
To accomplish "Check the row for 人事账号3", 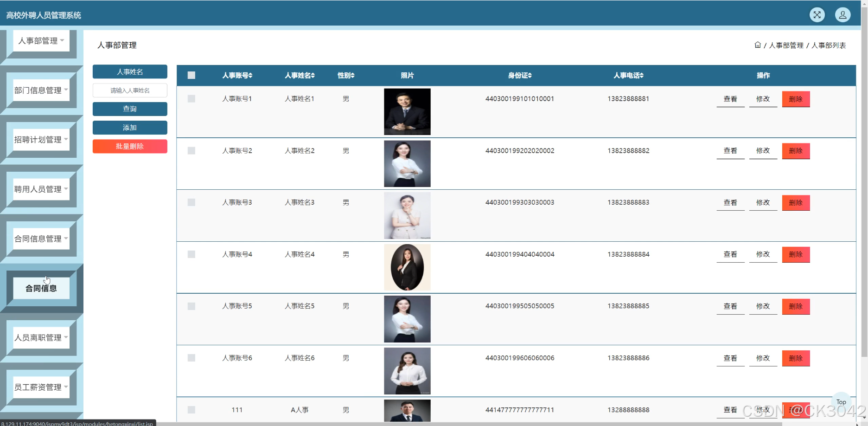I will coord(191,202).
